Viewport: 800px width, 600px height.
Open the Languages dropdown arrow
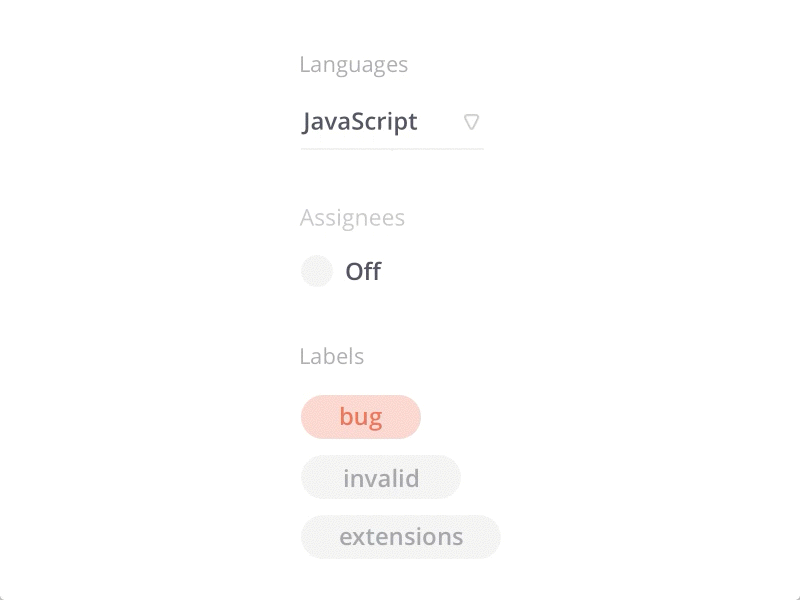[471, 122]
